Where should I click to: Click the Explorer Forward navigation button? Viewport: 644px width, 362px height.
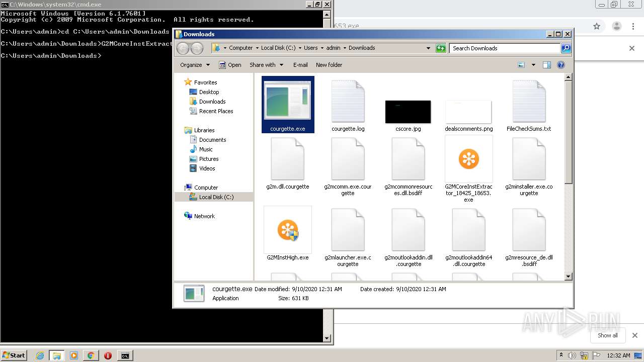197,48
